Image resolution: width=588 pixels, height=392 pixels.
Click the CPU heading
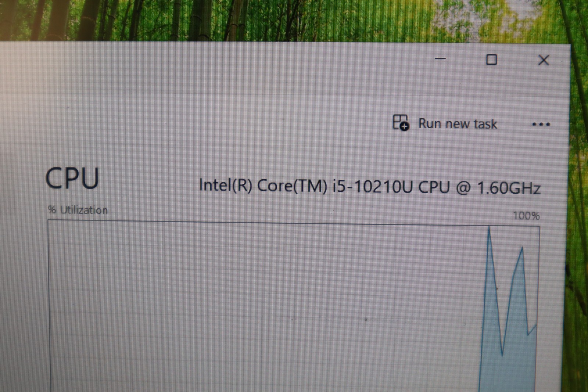click(72, 178)
